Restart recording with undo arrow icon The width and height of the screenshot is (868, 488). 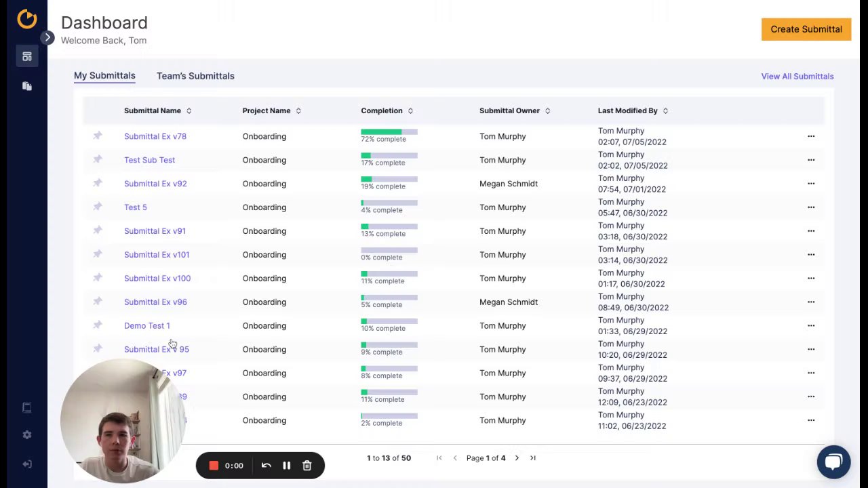267,466
